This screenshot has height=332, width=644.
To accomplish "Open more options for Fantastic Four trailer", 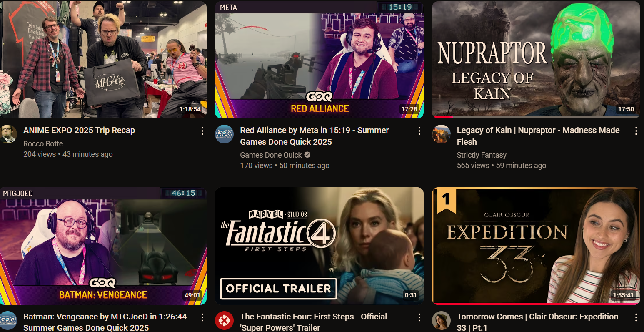I will point(419,317).
